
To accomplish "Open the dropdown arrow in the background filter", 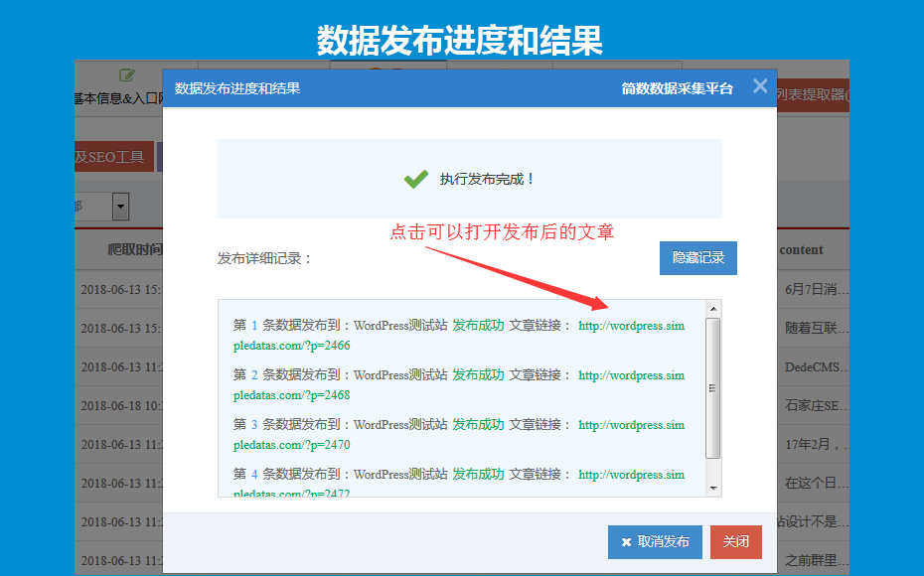I will coord(120,207).
